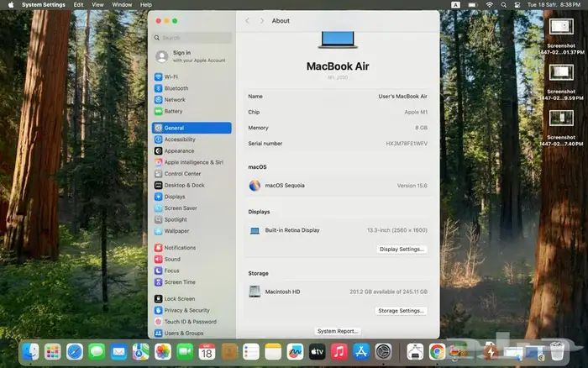The height and width of the screenshot is (368, 588).
Task: Select General in the sidebar
Action: click(x=192, y=128)
